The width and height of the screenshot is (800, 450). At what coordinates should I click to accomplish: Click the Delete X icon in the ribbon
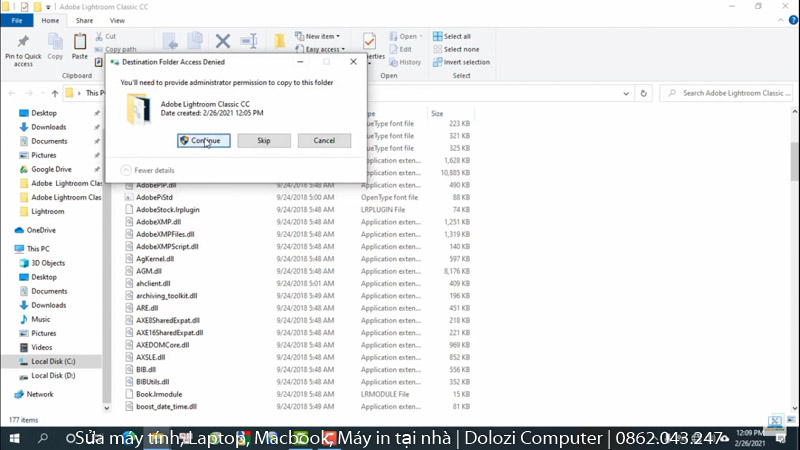tap(223, 42)
